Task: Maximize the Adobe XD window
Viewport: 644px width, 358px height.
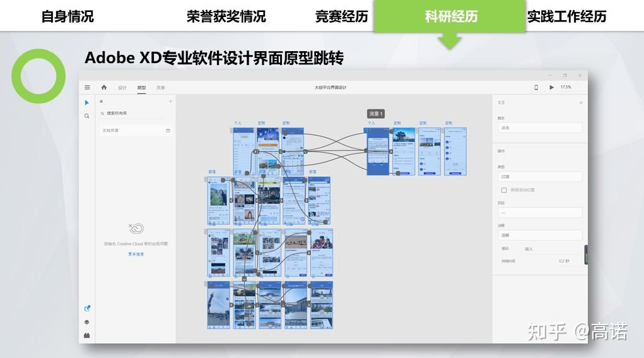Action: (565, 75)
